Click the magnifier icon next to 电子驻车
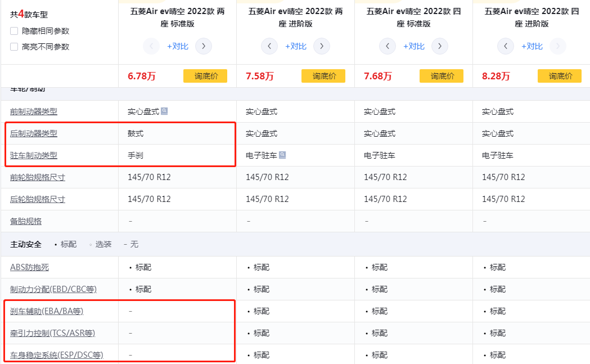The width and height of the screenshot is (590, 364). point(282,155)
